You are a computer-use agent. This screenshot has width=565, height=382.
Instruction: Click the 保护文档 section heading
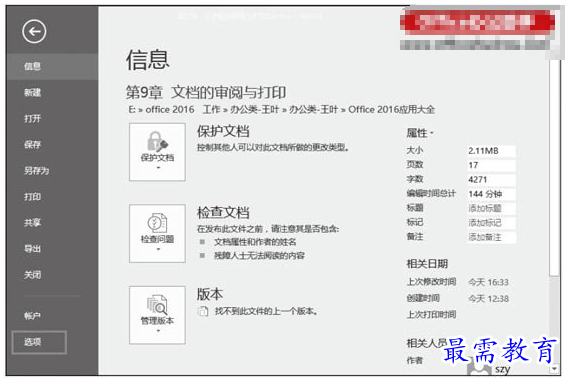coord(223,131)
